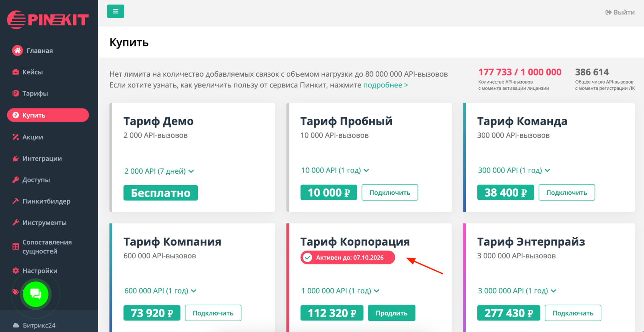Click Выйти to log out
Viewport: 644px width, 332px height.
pos(620,12)
